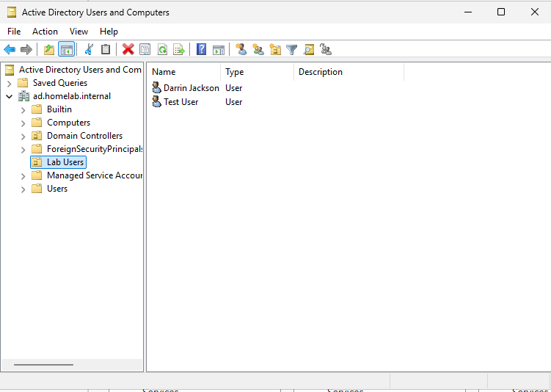Create a new user in current container
551x392 pixels.
click(x=241, y=50)
